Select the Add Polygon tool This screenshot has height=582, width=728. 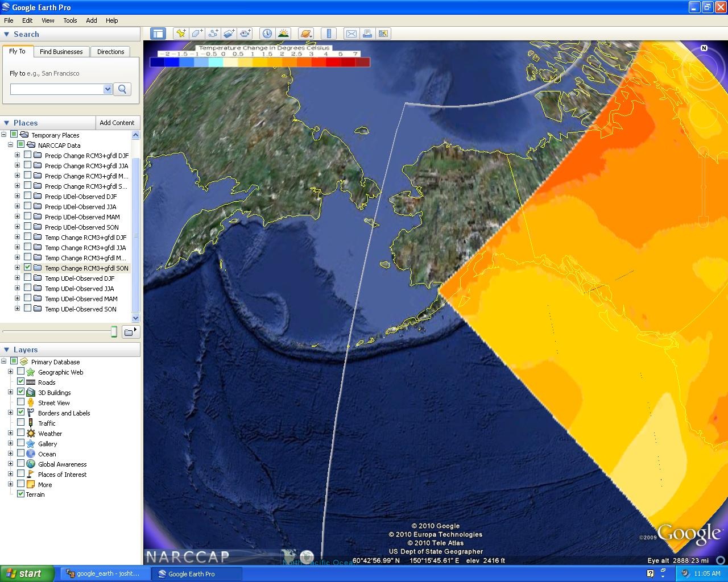tap(197, 34)
